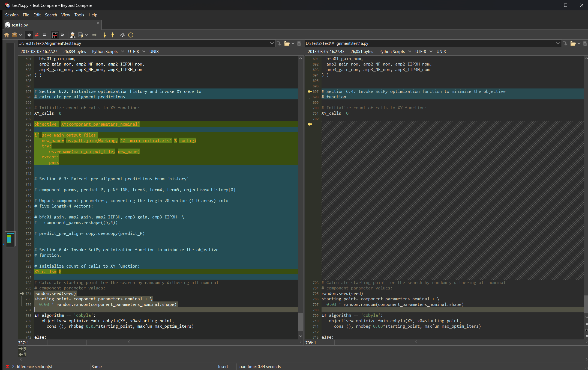
Task: Open Help menu
Action: (93, 15)
